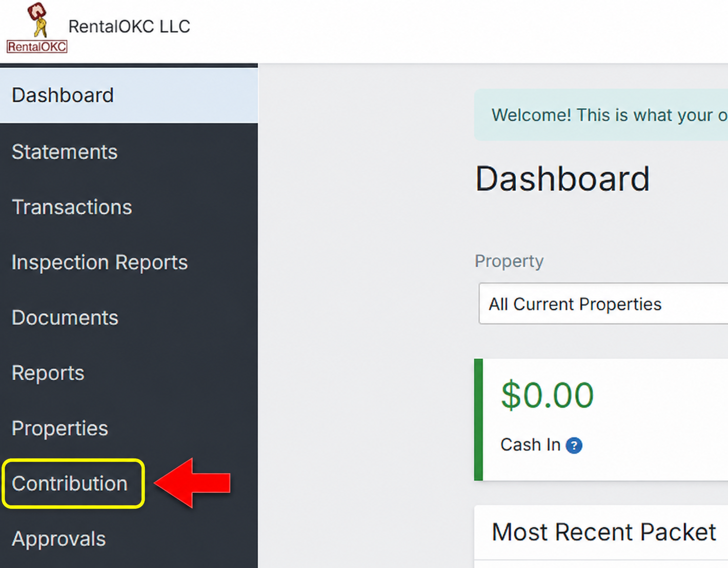Go to Properties in sidebar
728x568 pixels.
tap(129, 429)
